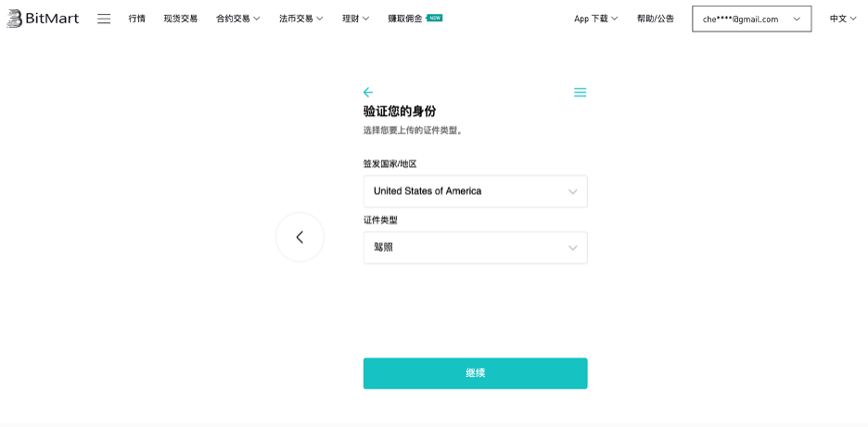The image size is (868, 427).
Task: Go to 行情 market page
Action: (137, 19)
